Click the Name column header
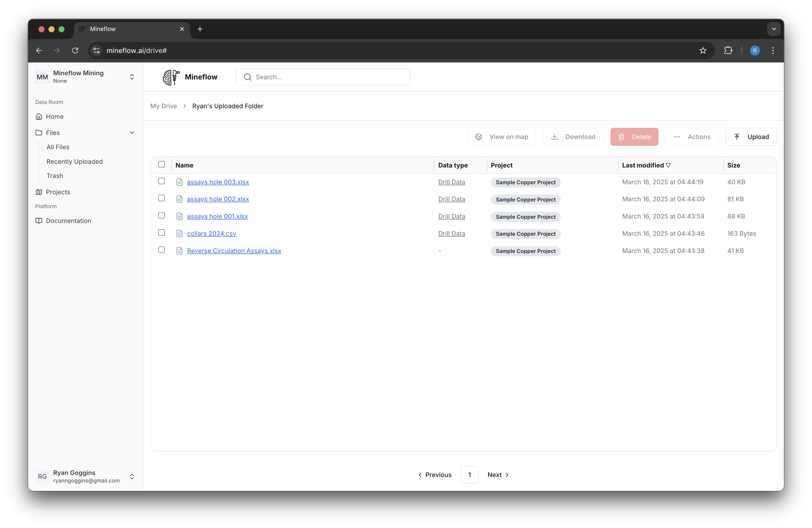Image resolution: width=812 pixels, height=528 pixels. pos(184,165)
